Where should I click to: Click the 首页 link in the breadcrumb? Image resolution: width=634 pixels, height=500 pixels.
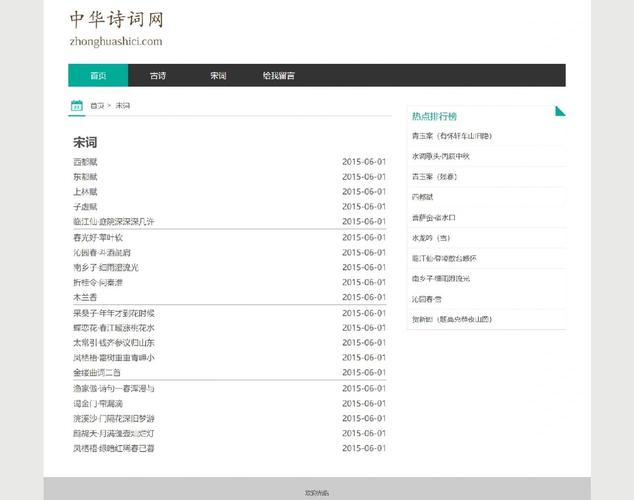click(96, 106)
